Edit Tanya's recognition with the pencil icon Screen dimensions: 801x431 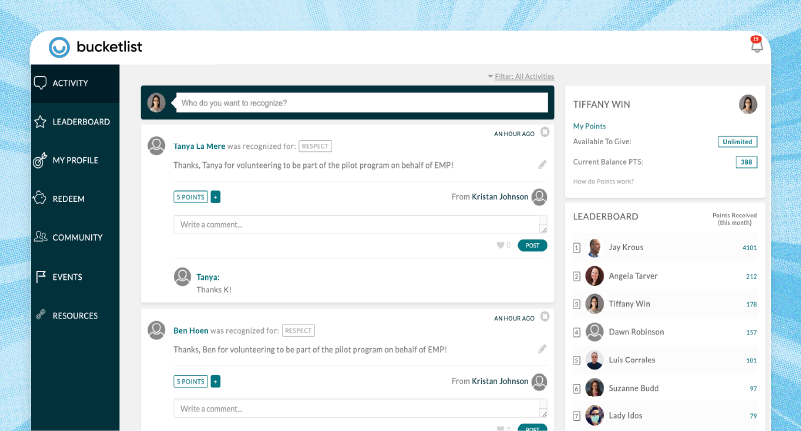point(542,164)
